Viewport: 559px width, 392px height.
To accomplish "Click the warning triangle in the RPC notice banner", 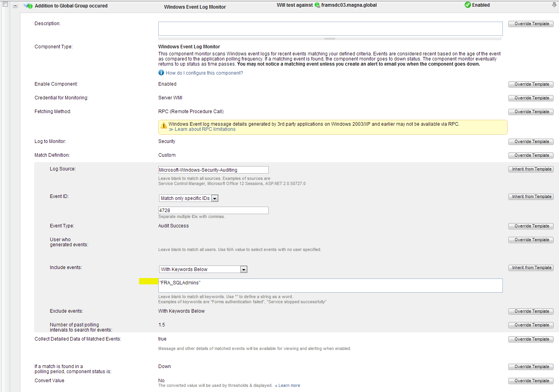I will click(x=164, y=126).
